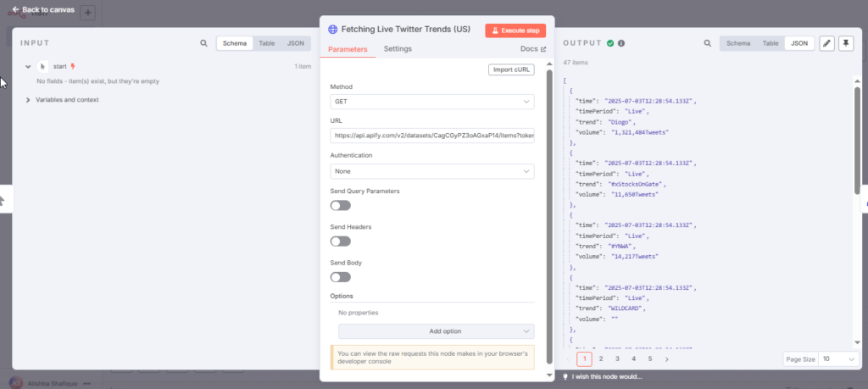Click the trend value "#YNWA"
Viewport: 868px width, 389px height.
[x=621, y=247]
